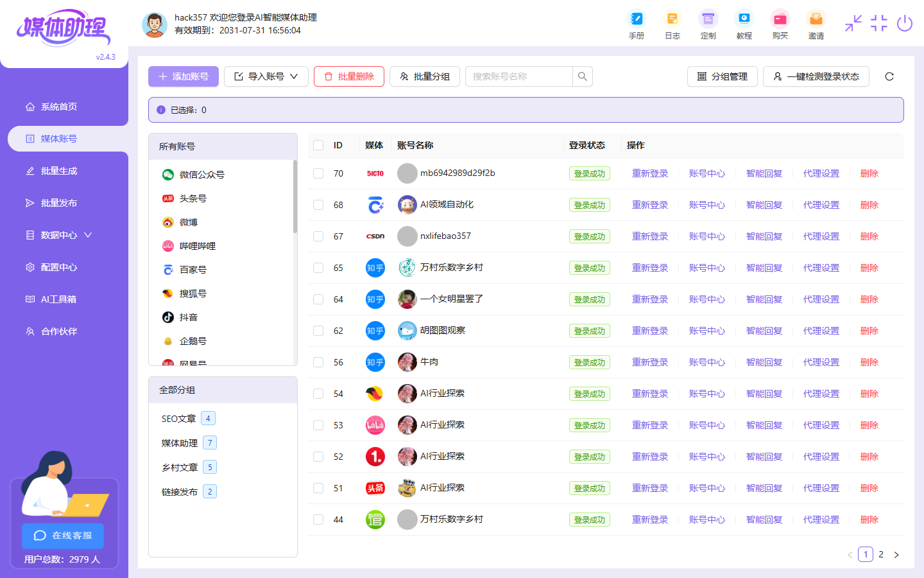
Task: Click the CSDN media icon for ID 67
Action: pyautogui.click(x=375, y=236)
